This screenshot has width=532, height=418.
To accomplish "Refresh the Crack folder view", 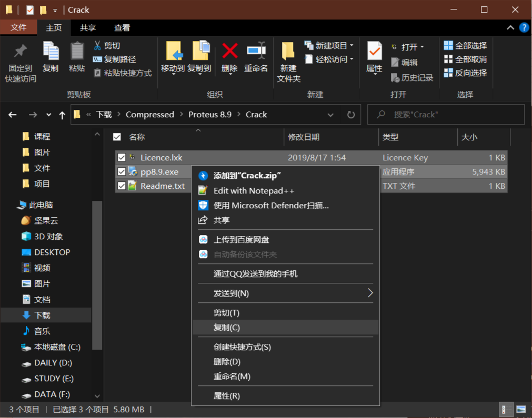I will pyautogui.click(x=351, y=115).
